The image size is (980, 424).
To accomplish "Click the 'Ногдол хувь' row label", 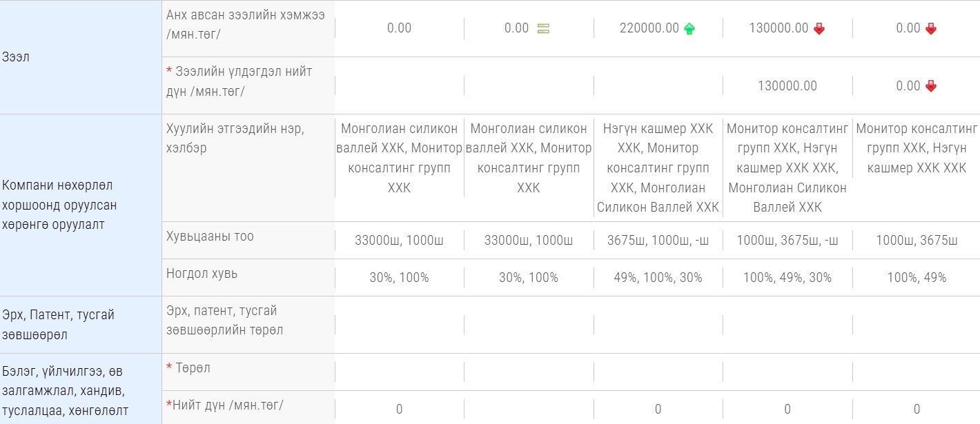I will click(202, 273).
